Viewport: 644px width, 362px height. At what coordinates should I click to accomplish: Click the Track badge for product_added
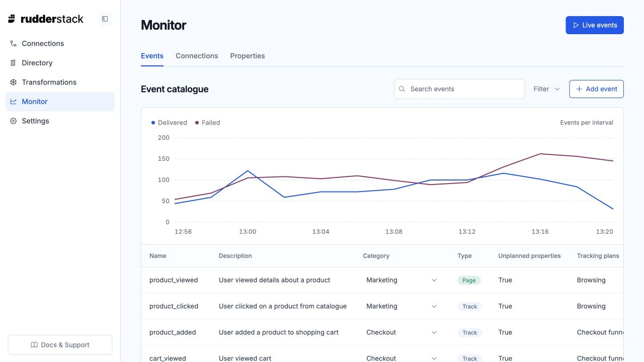(x=469, y=333)
